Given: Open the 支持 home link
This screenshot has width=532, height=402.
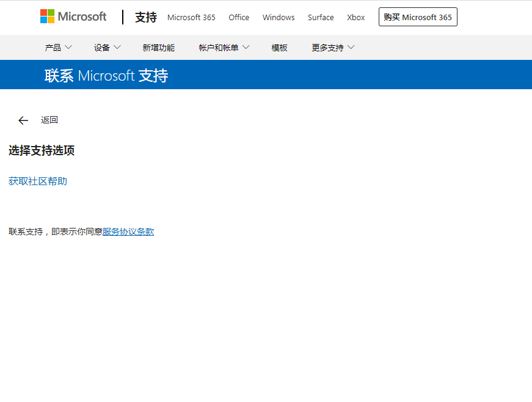Looking at the screenshot, I should (146, 17).
